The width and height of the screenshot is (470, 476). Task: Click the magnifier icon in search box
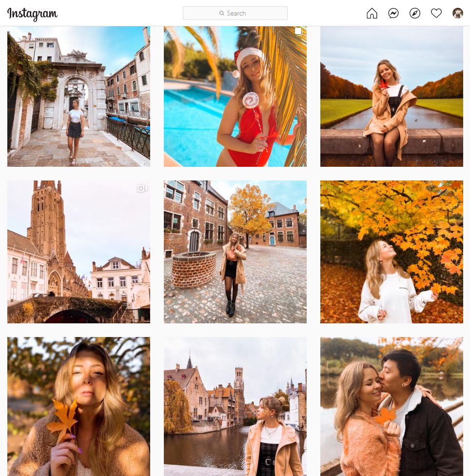click(222, 13)
